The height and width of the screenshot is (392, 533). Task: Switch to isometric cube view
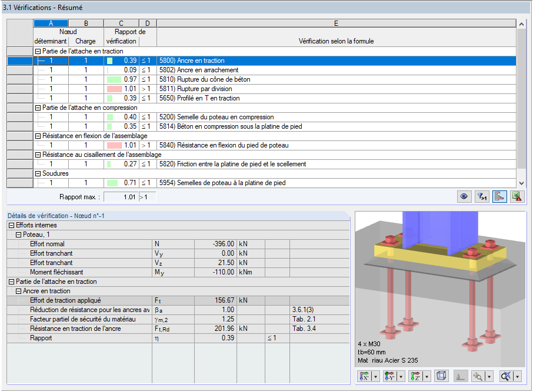[441, 376]
